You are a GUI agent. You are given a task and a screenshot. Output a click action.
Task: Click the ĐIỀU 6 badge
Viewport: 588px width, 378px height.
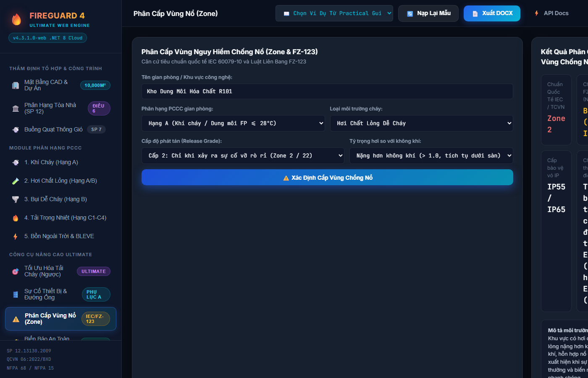coord(99,108)
